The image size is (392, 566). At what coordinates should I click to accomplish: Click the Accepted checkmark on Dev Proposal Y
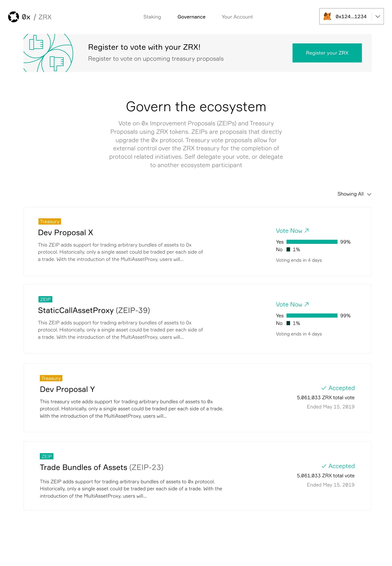coord(324,388)
